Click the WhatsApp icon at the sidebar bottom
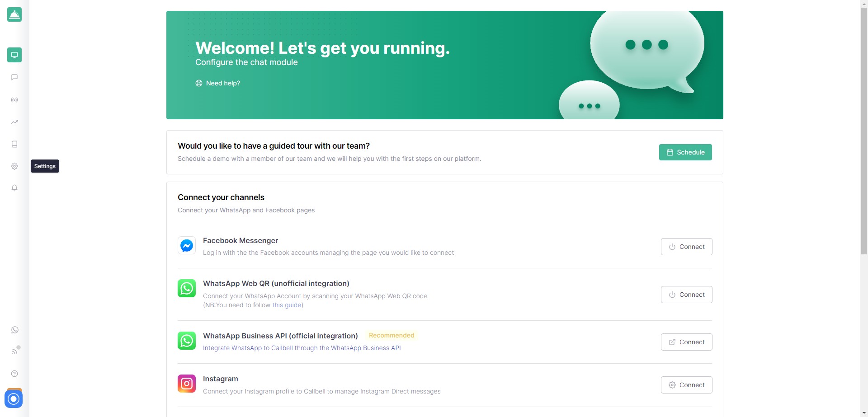 coord(14,330)
